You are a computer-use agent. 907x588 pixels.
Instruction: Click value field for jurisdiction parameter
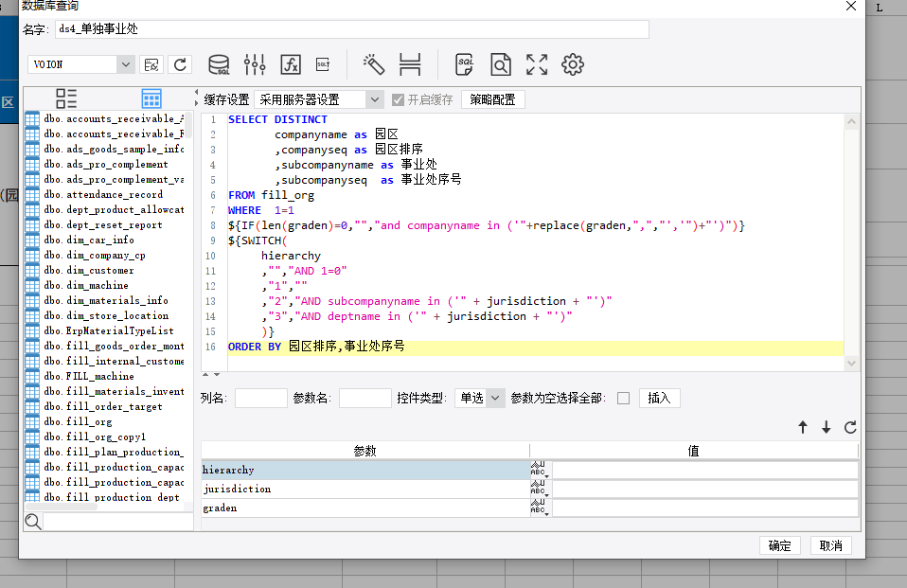[x=705, y=489]
